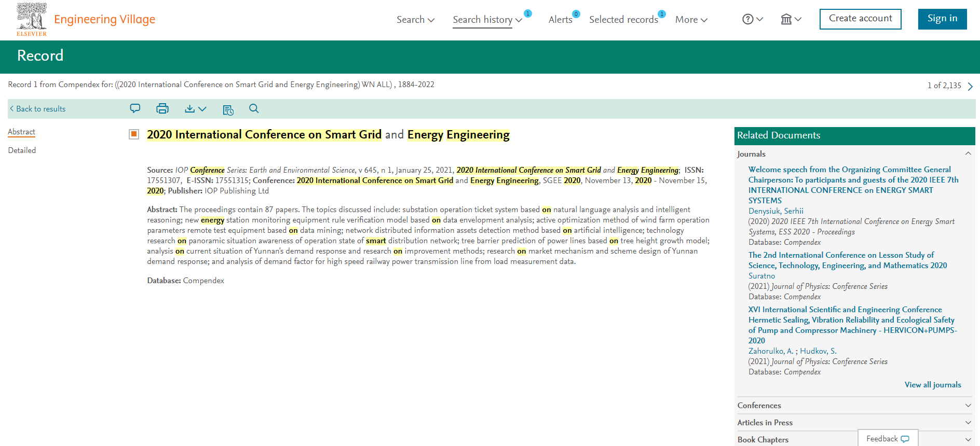Image resolution: width=980 pixels, height=446 pixels.
Task: Click the Feedback button
Action: coord(888,438)
